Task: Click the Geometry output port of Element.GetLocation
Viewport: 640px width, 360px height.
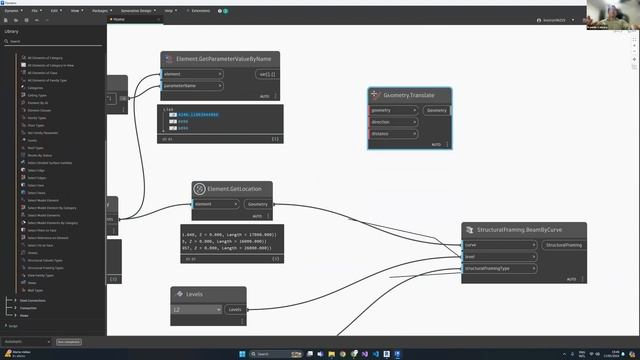Action: [258, 204]
